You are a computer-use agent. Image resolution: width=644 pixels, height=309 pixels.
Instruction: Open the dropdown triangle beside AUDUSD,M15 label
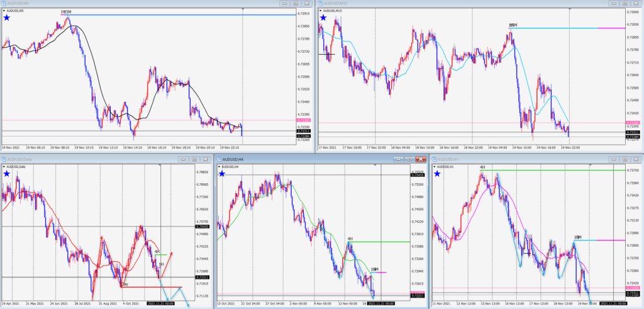(x=320, y=11)
